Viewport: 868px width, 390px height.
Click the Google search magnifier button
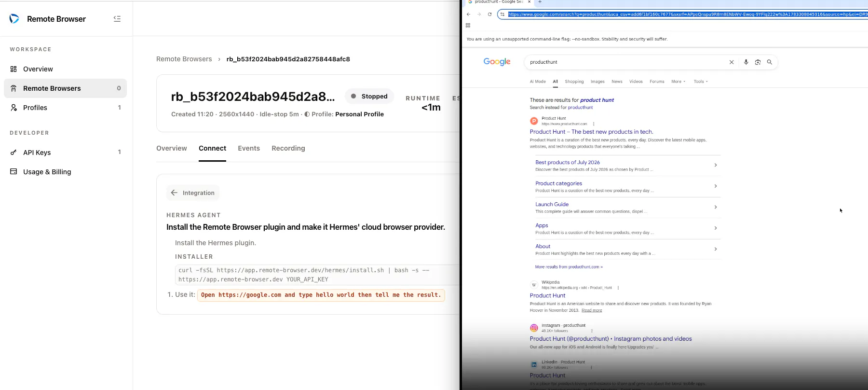(770, 62)
